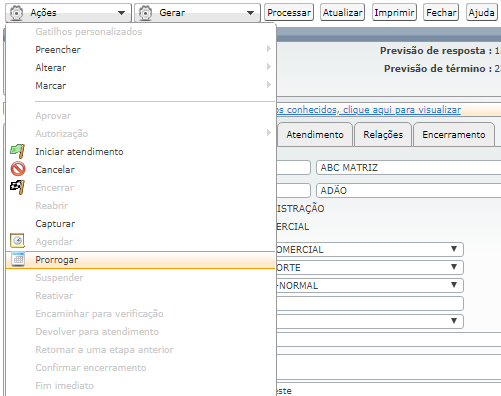Click the Atualizar button

(x=342, y=13)
